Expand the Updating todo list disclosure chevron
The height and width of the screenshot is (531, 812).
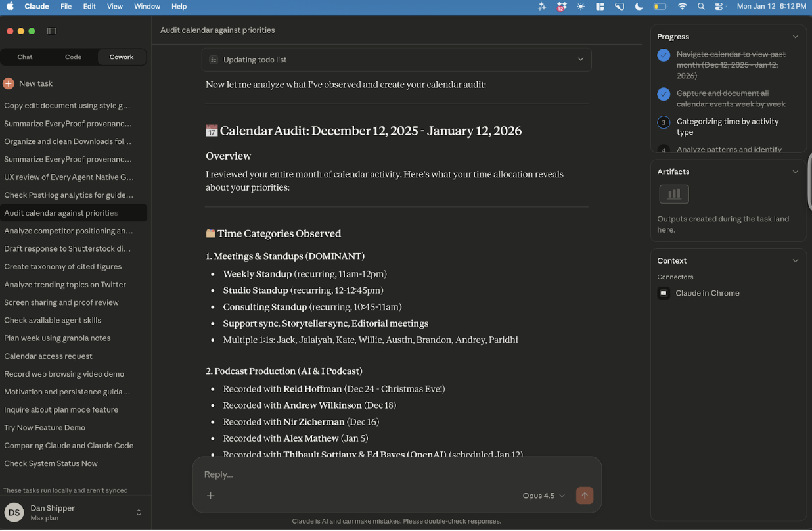(581, 59)
